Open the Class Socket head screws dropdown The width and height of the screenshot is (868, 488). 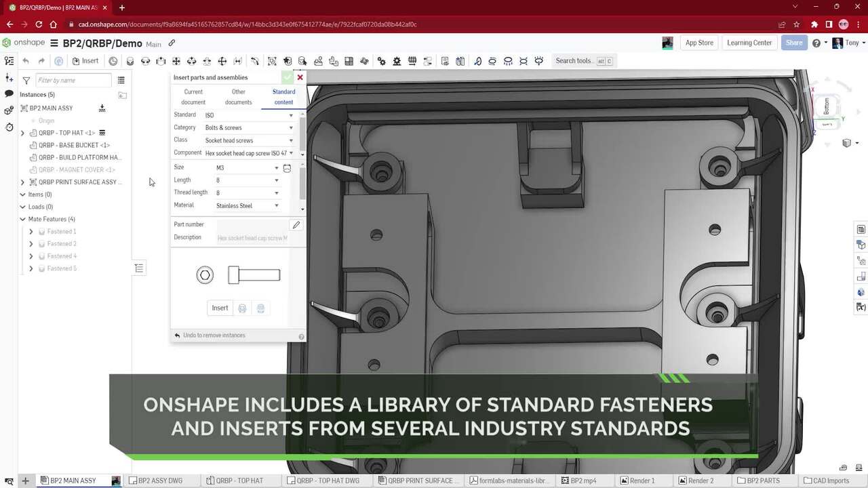pyautogui.click(x=249, y=140)
